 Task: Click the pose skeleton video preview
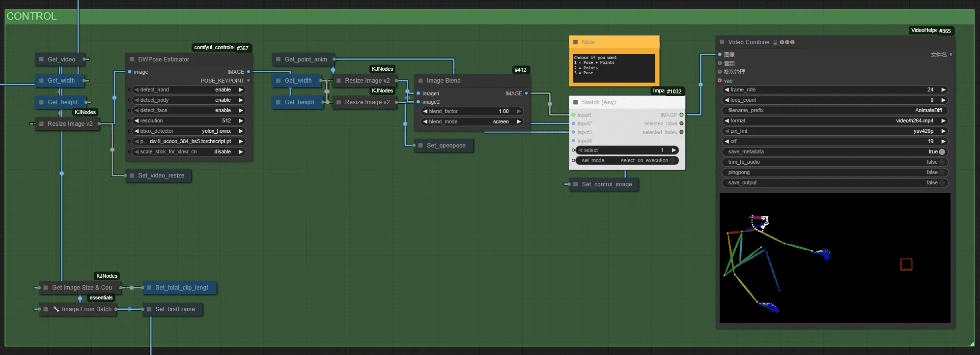(835, 258)
